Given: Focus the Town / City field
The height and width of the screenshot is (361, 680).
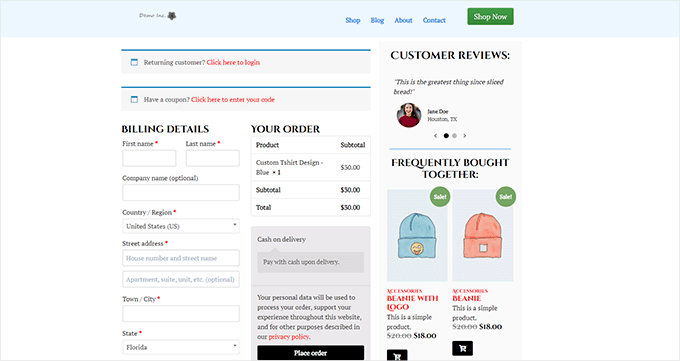Looking at the screenshot, I should point(181,314).
